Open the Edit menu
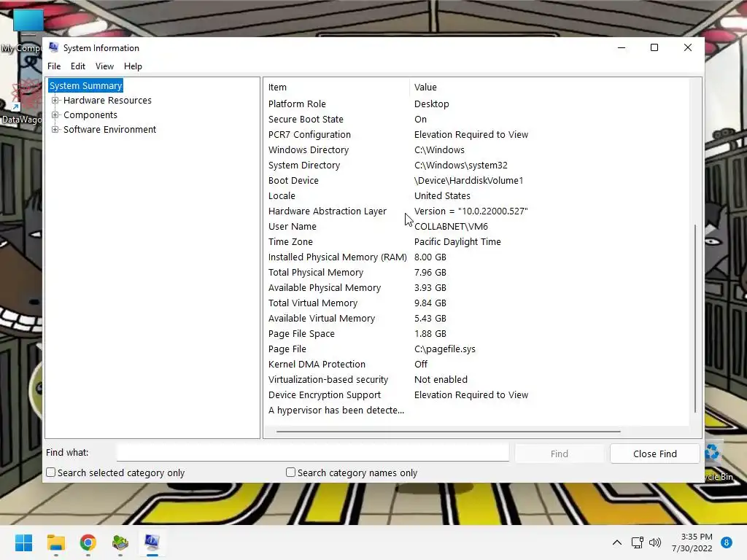This screenshot has width=747, height=560. pos(77,66)
